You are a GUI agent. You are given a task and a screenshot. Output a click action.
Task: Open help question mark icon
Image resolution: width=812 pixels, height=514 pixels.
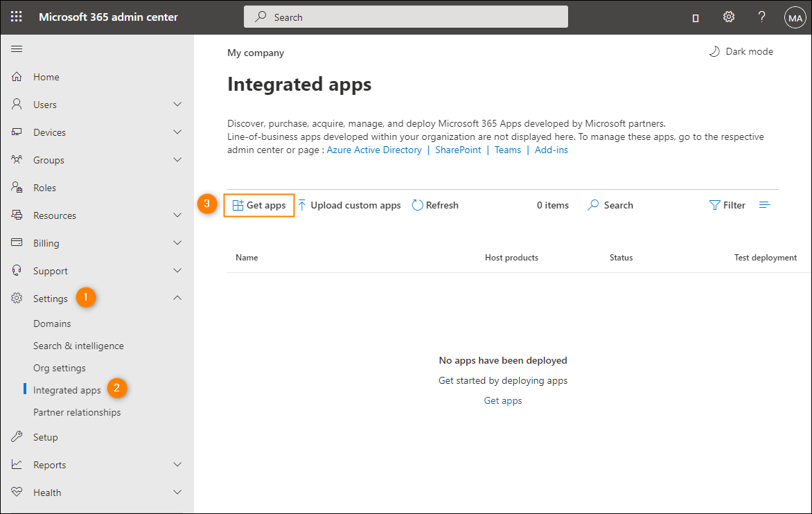(761, 17)
